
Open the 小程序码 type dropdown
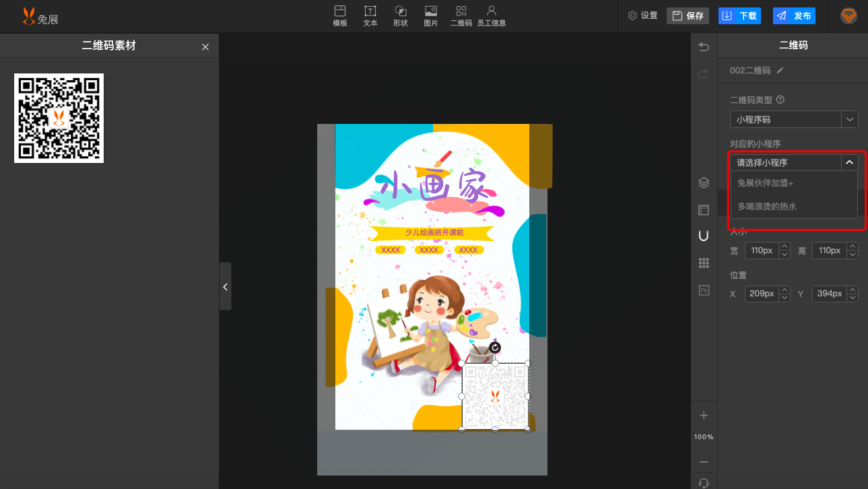pos(794,119)
